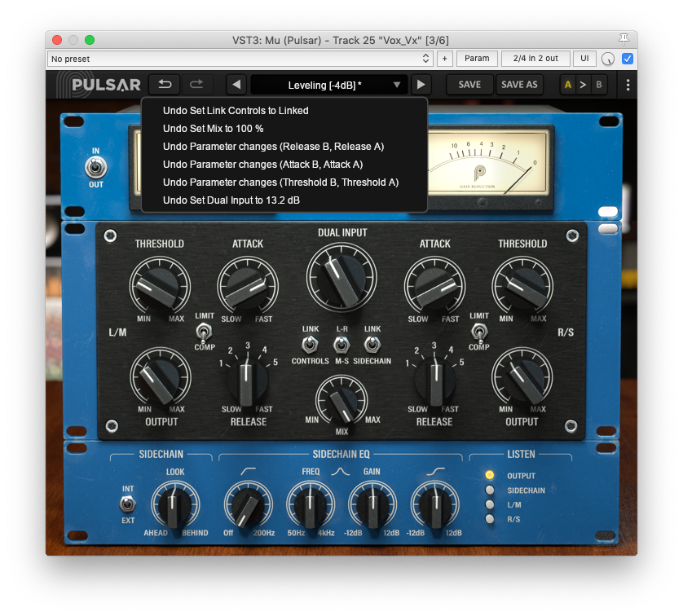The width and height of the screenshot is (683, 616).
Task: Toggle the L/M Limit/Comp switch
Action: tap(204, 332)
